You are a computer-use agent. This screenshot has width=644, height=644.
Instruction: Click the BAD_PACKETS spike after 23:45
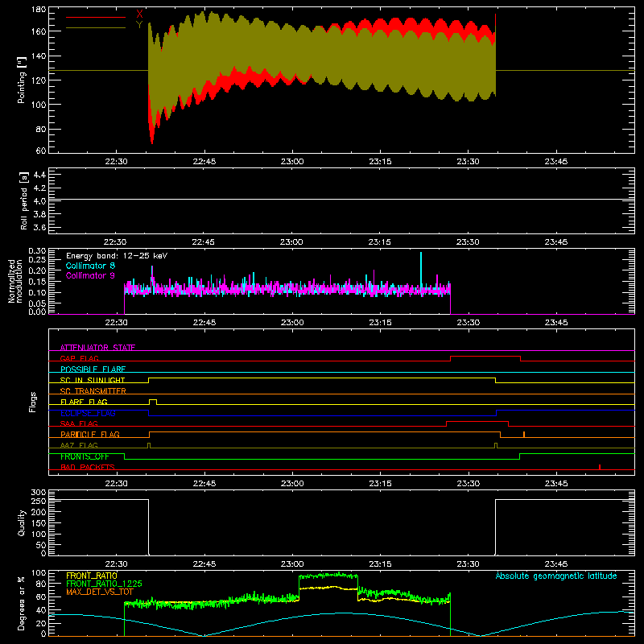point(600,467)
